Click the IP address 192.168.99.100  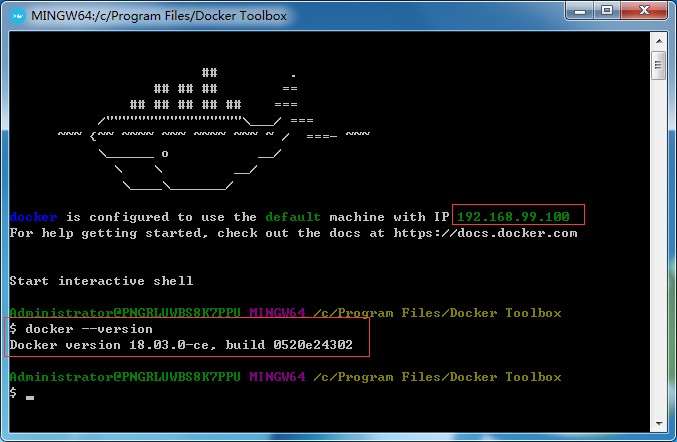513,216
